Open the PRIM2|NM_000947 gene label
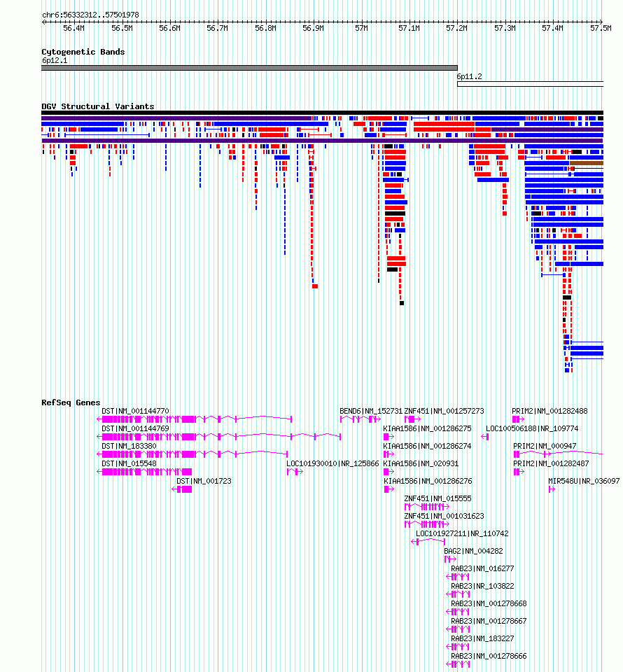This screenshot has height=672, width=623. click(x=545, y=446)
